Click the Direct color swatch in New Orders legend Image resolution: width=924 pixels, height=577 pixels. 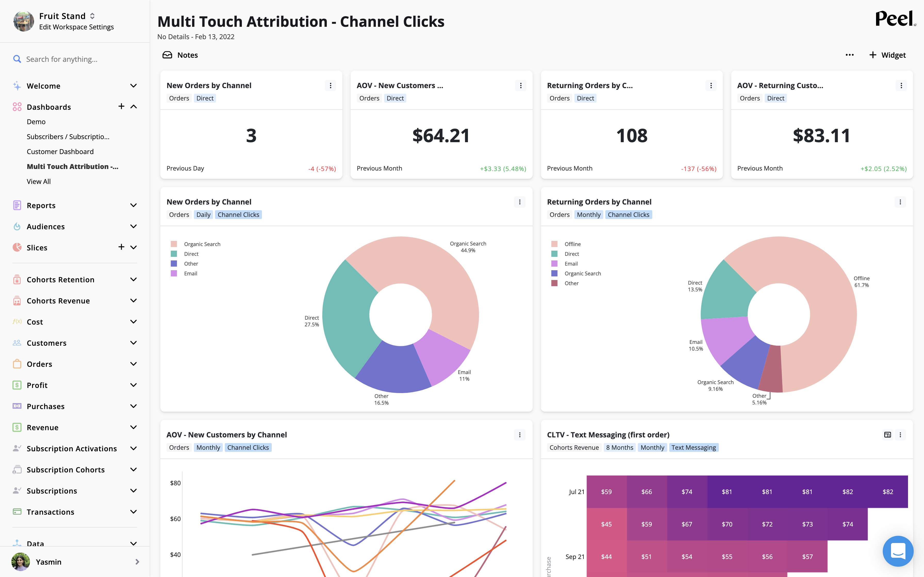pyautogui.click(x=174, y=254)
